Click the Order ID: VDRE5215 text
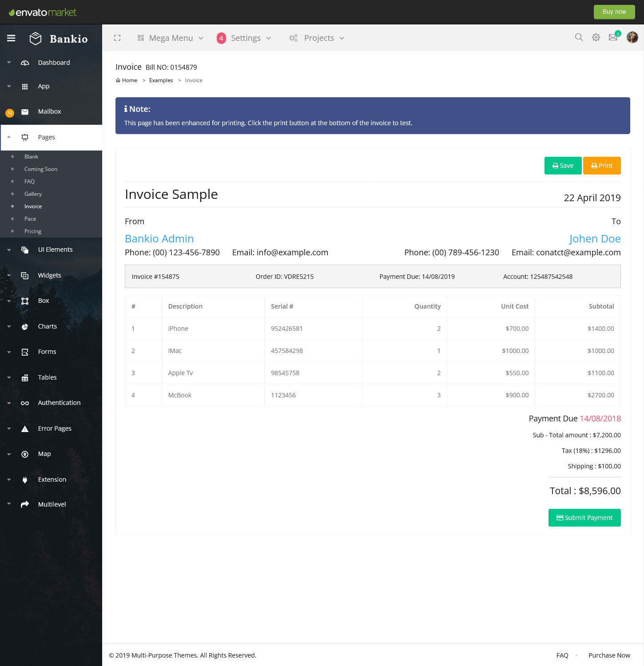Viewport: 644px width, 666px height. (285, 277)
